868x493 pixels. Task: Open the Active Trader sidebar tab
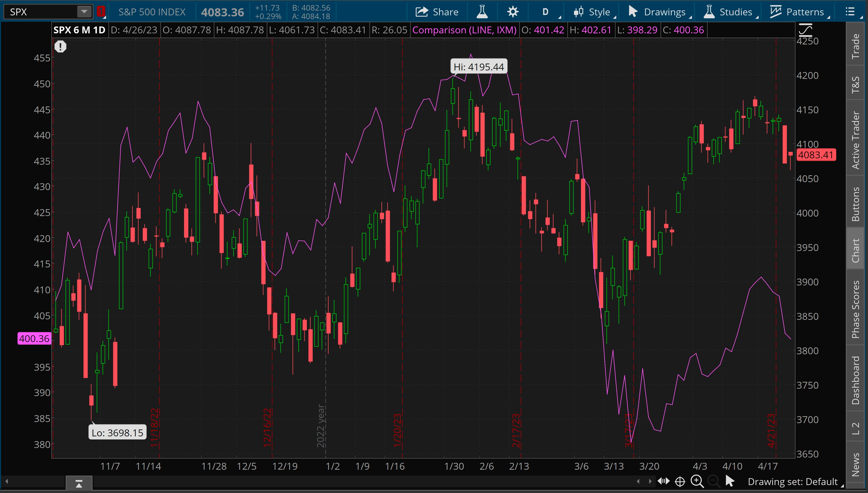[856, 140]
